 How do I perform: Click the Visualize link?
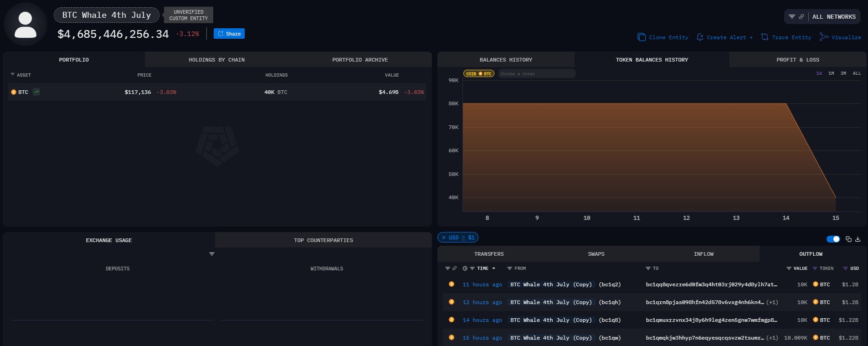coord(846,37)
